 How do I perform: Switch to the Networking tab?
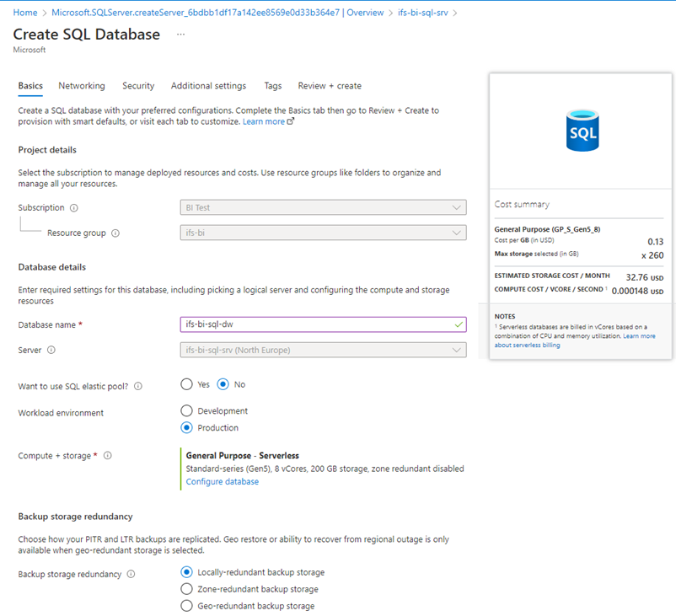[82, 85]
